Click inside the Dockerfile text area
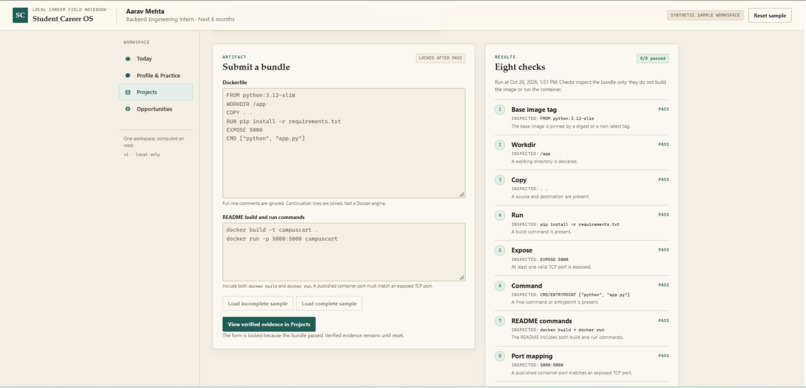 tap(344, 143)
